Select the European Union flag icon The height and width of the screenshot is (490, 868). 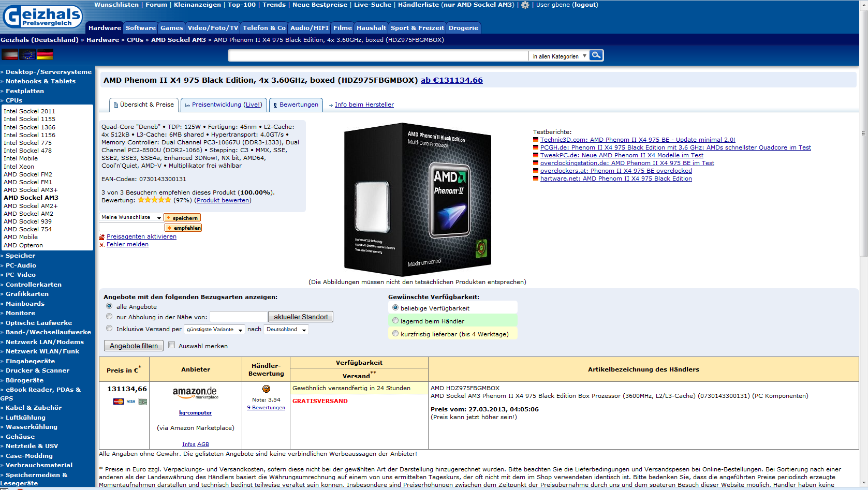coord(27,54)
